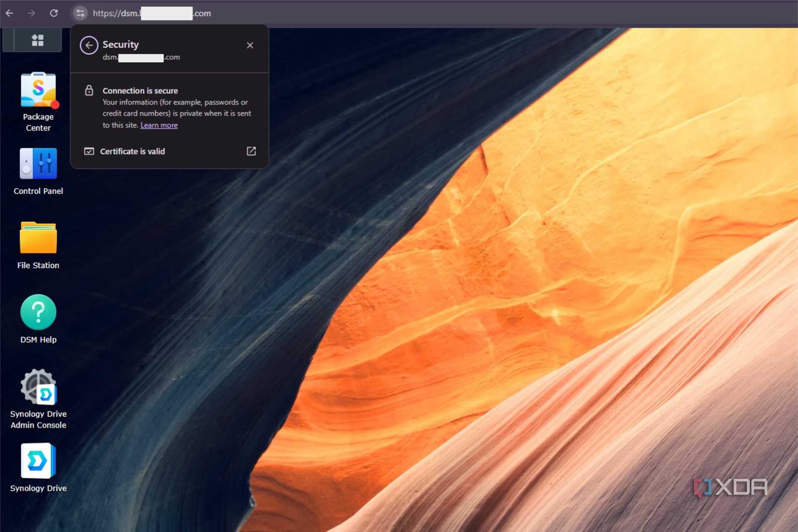Open the Control Panel desktop icon
This screenshot has width=798, height=532.
(38, 163)
